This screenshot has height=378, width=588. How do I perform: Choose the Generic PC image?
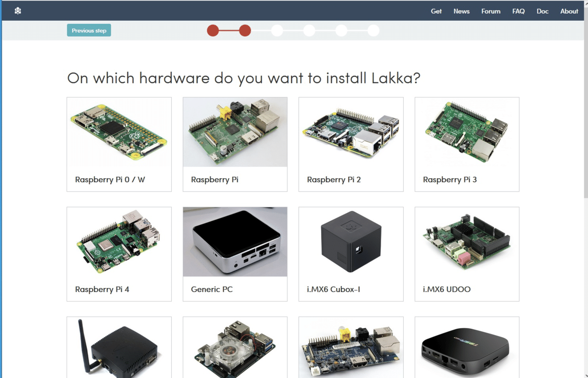click(235, 242)
